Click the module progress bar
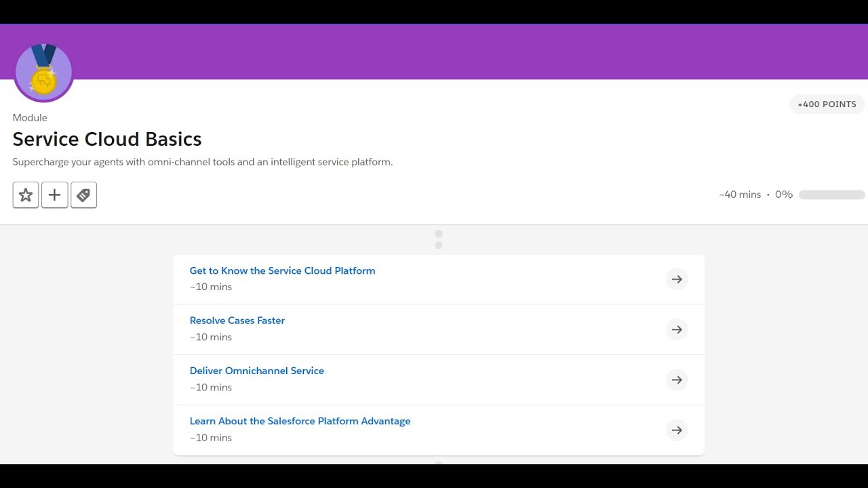The width and height of the screenshot is (868, 488). click(x=831, y=195)
